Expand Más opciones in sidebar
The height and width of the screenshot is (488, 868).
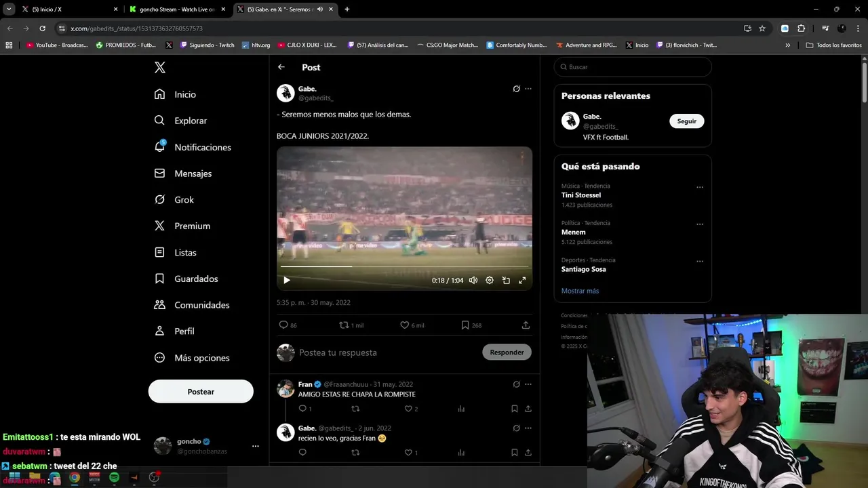click(192, 358)
